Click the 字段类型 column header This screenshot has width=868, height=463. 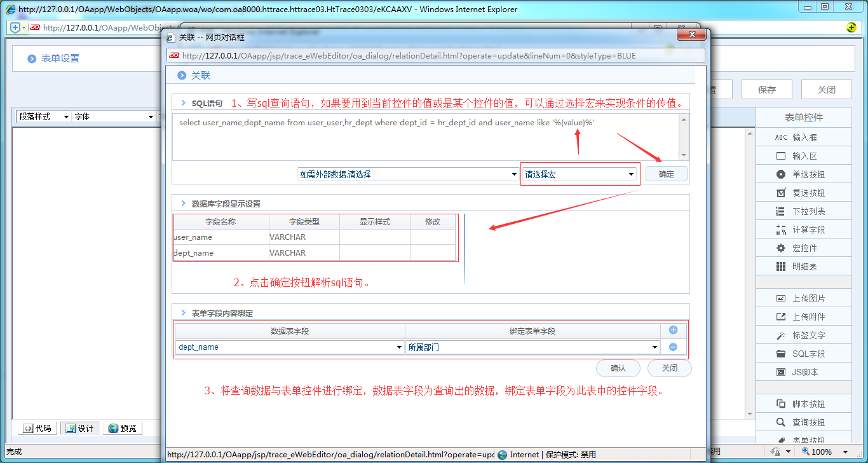tap(304, 222)
